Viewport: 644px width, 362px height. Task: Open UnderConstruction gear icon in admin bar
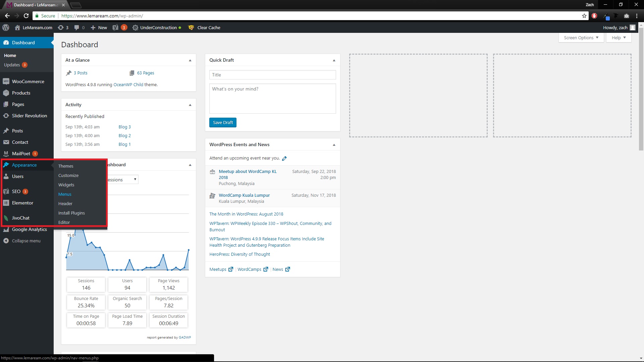pos(135,27)
